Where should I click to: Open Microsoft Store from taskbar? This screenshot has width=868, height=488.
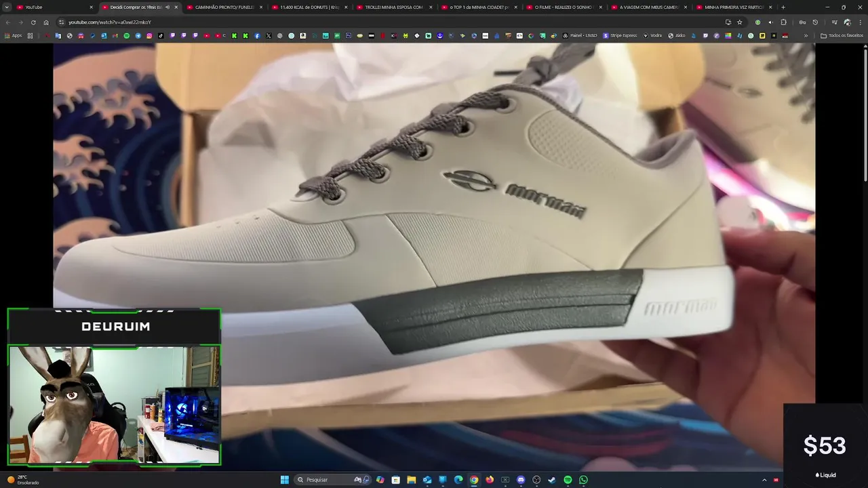pos(395,480)
